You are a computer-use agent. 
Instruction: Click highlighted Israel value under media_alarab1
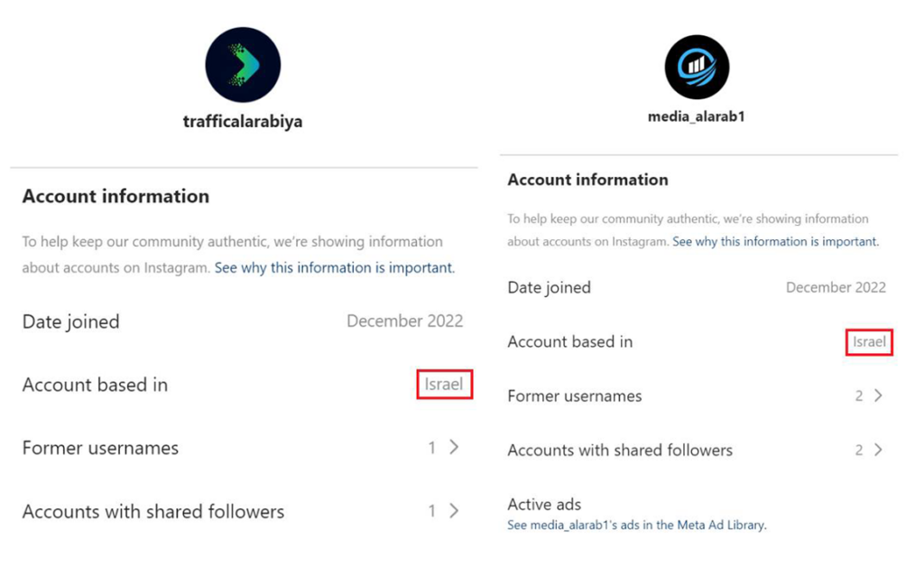(869, 342)
